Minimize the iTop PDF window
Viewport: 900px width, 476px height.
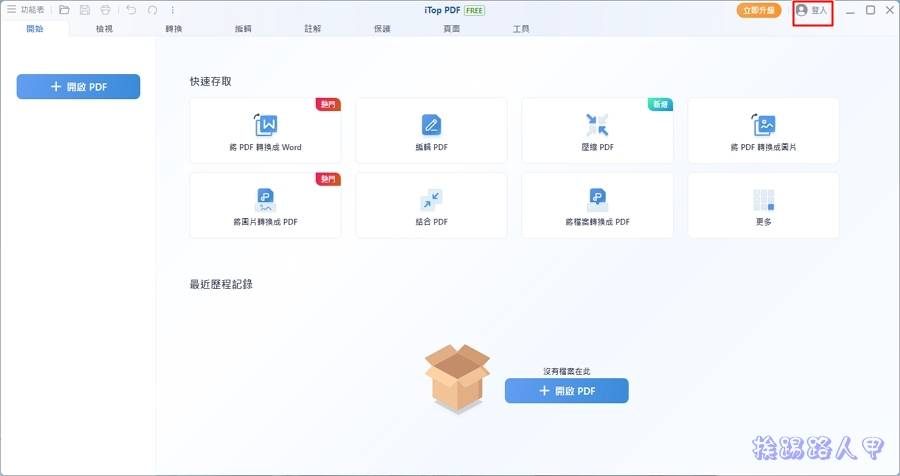(850, 11)
